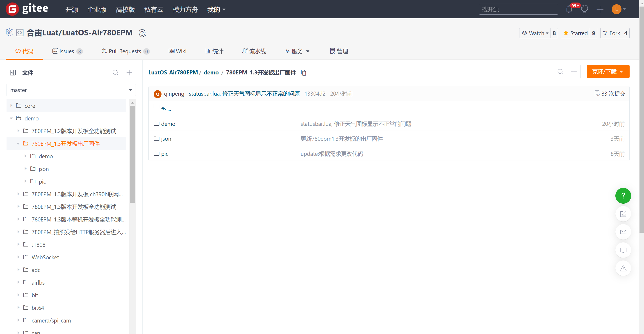Open demo breadcrumb link
This screenshot has height=334, width=644.
(x=211, y=72)
